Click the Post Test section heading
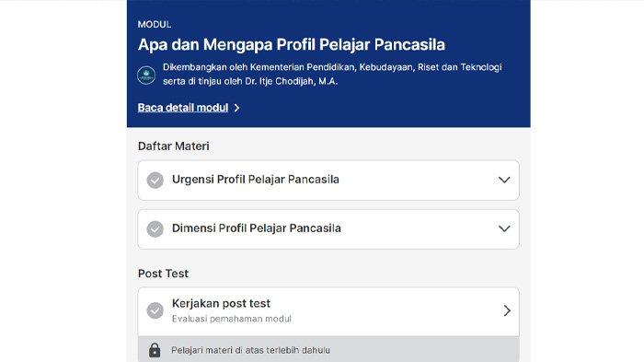 [163, 274]
